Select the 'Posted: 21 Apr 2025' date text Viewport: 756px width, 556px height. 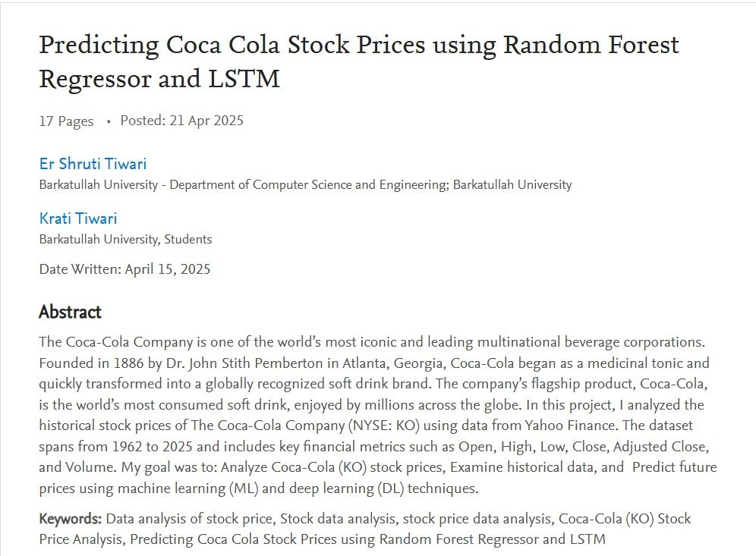tap(181, 121)
